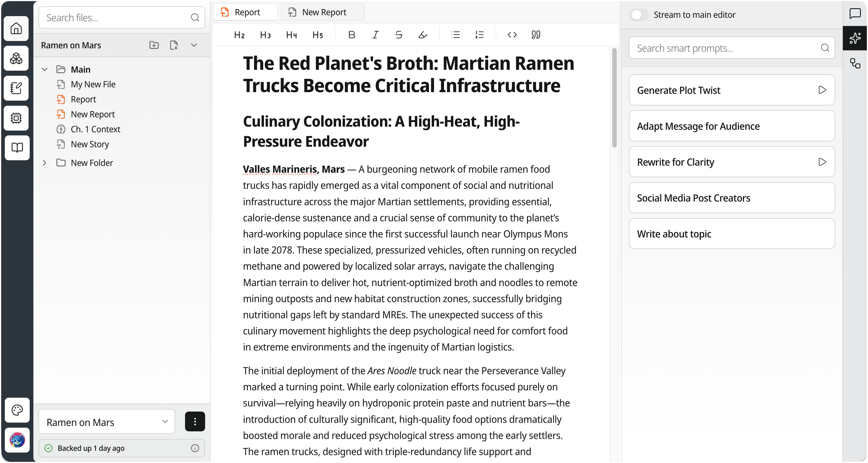Toggle Stream to main editor switch
The width and height of the screenshot is (868, 463).
click(x=639, y=15)
